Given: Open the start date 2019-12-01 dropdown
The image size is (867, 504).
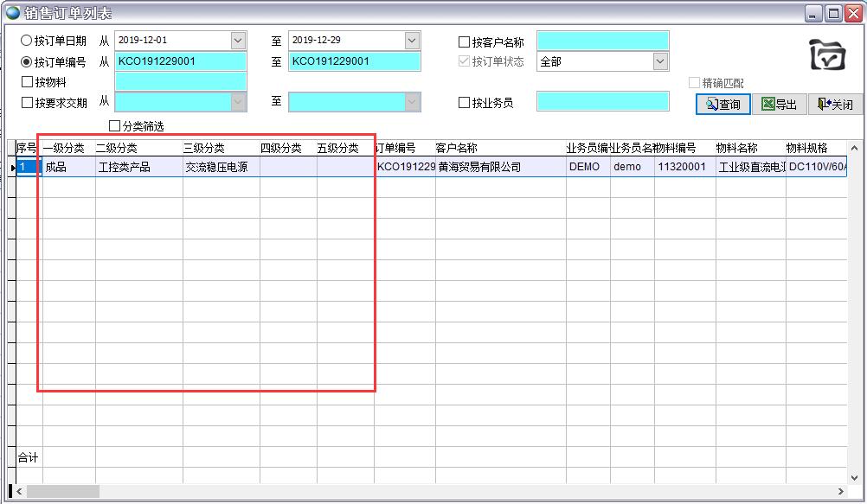Looking at the screenshot, I should [x=238, y=41].
